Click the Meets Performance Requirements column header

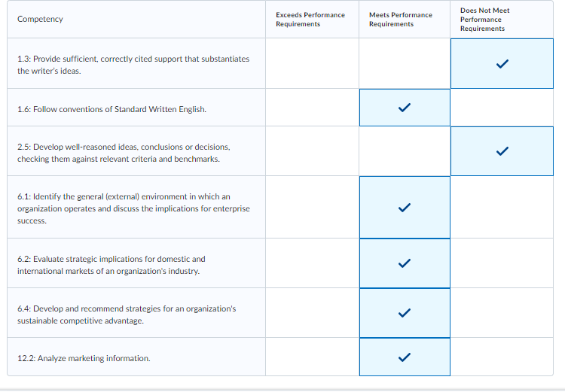point(400,20)
